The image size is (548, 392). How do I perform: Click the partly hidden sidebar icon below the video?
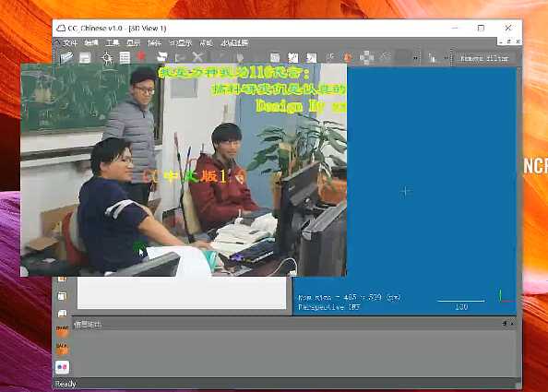pyautogui.click(x=62, y=279)
